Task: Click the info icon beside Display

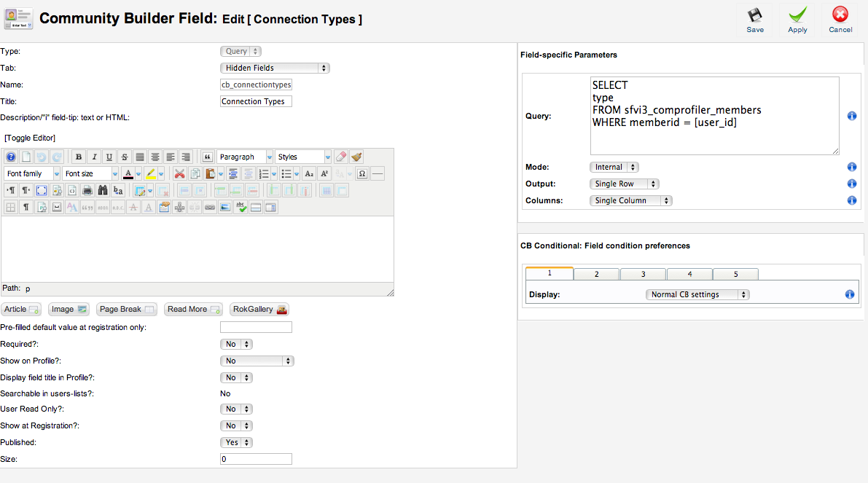Action: [x=850, y=294]
